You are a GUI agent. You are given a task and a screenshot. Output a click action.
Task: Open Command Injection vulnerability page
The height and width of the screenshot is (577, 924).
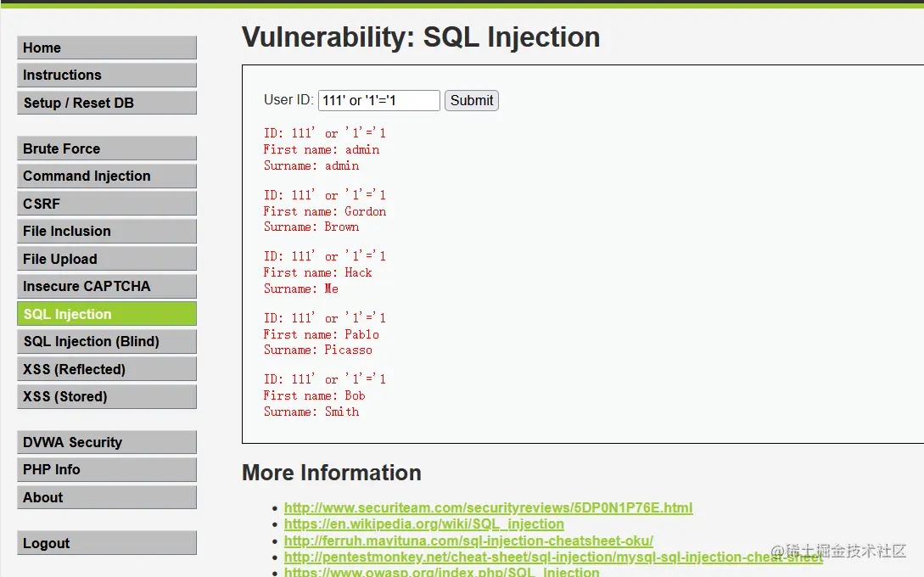coord(107,176)
